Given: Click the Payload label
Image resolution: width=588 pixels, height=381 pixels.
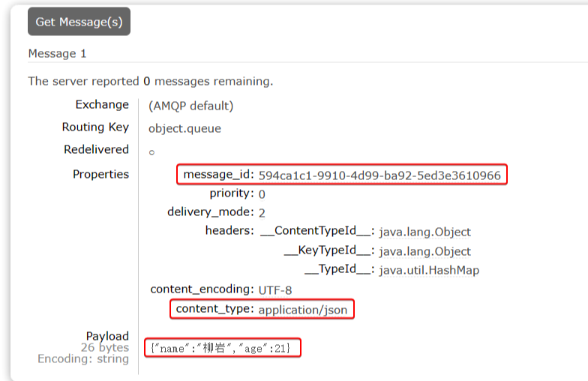Looking at the screenshot, I should (x=107, y=336).
